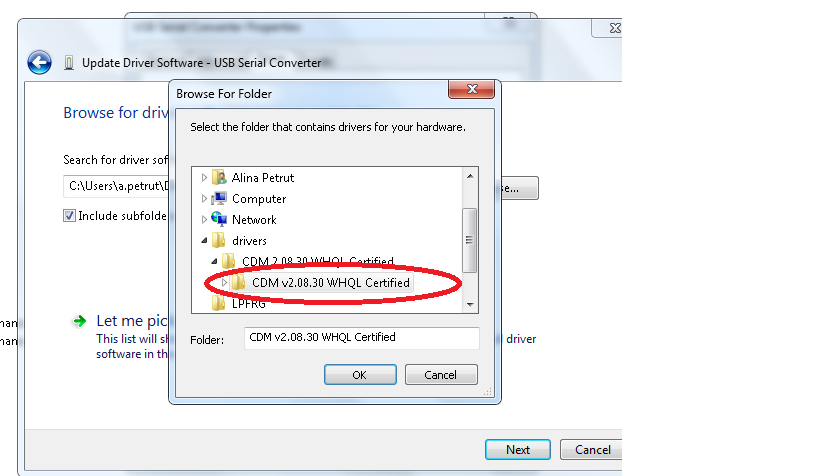The width and height of the screenshot is (819, 476).
Task: Select the Alina Petrut user folder icon
Action: point(219,178)
